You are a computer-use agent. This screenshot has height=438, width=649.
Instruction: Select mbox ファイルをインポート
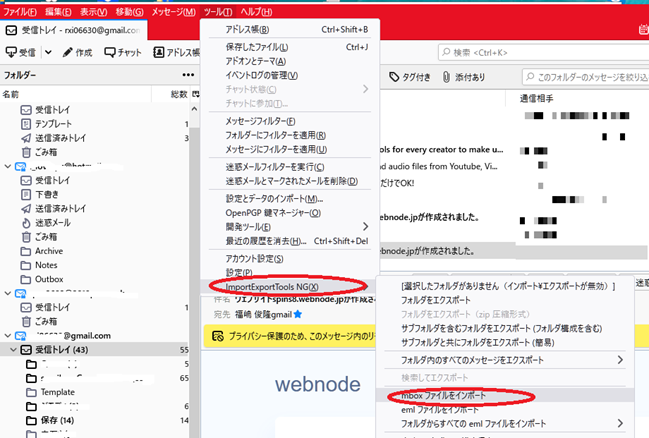pyautogui.click(x=505, y=396)
